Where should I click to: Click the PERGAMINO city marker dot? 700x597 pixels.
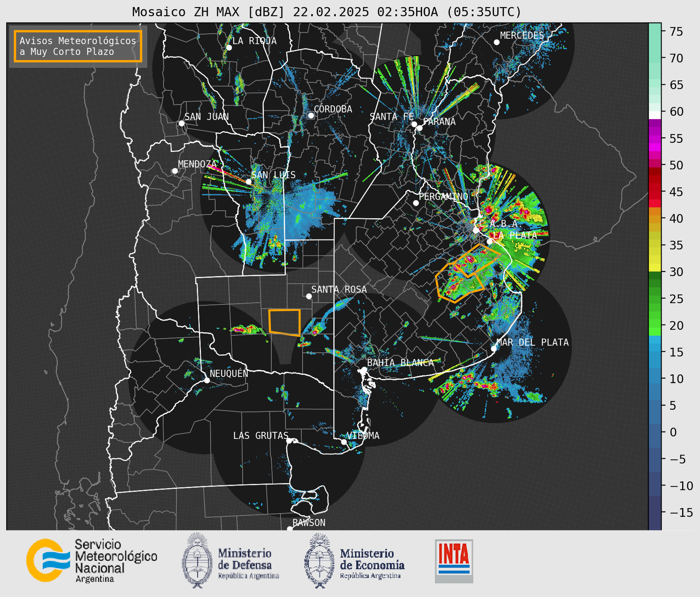point(416,203)
